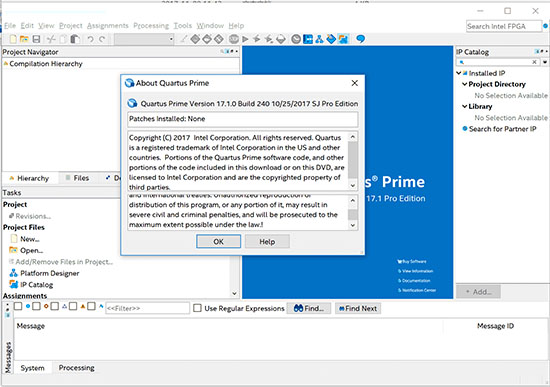Collapse the Installed IP tree node

[x=459, y=73]
